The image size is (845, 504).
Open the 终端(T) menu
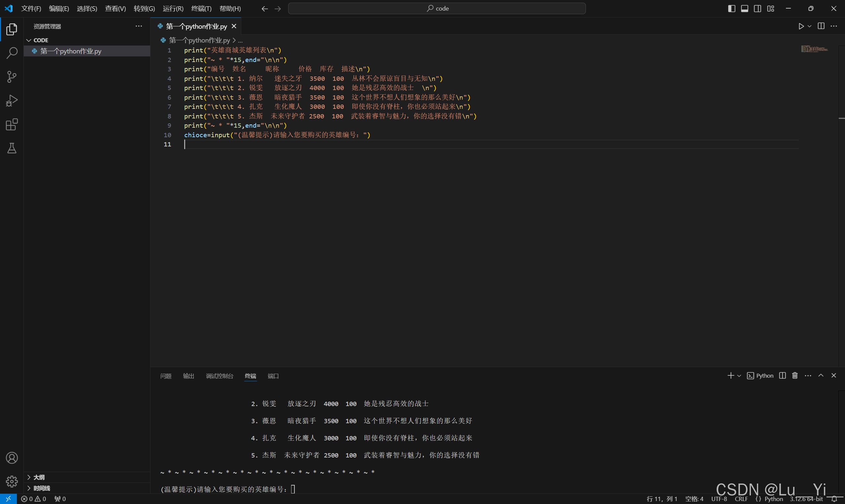[x=201, y=9]
